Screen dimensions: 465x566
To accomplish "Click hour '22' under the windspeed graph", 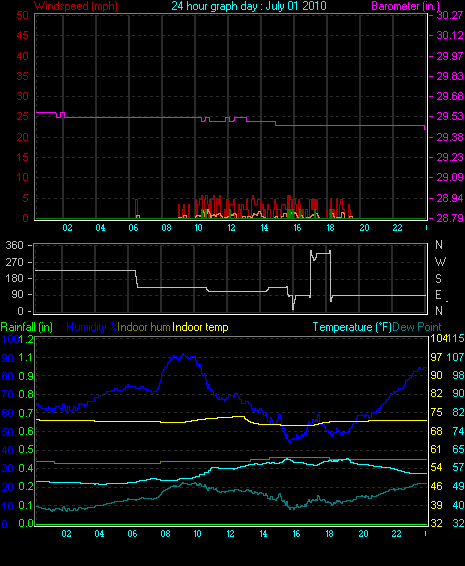I will pos(397,228).
